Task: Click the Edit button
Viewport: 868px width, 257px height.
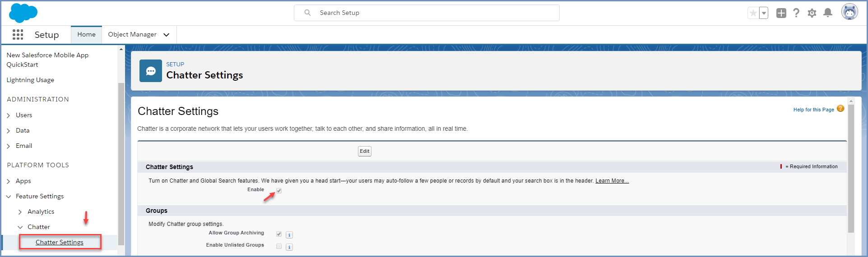Action: tap(365, 151)
